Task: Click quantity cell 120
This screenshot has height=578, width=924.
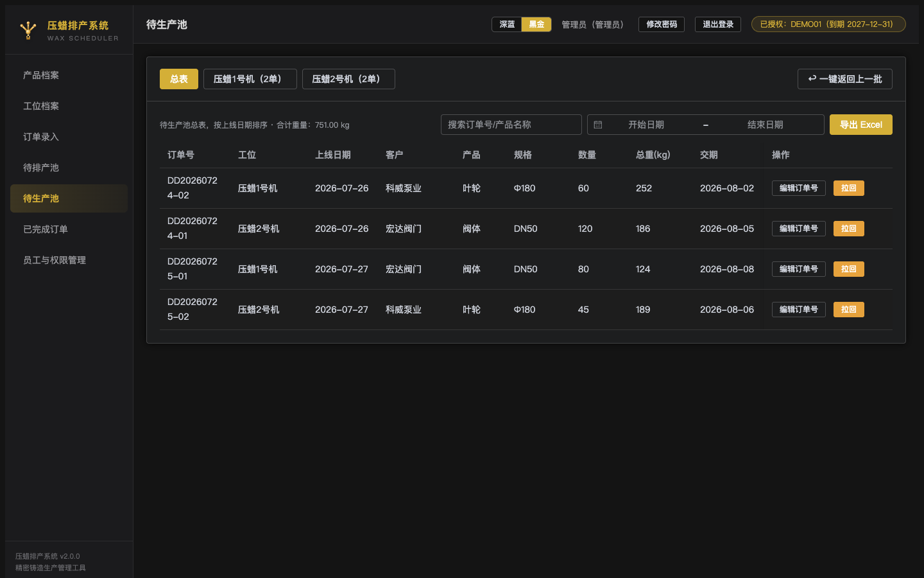Action: pos(585,229)
